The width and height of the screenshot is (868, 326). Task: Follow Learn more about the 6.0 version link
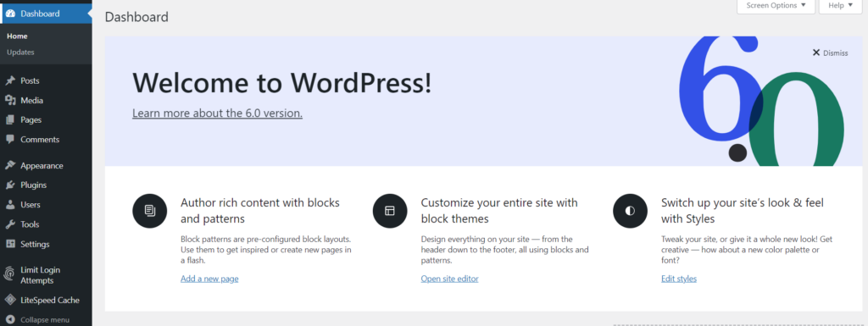(217, 113)
